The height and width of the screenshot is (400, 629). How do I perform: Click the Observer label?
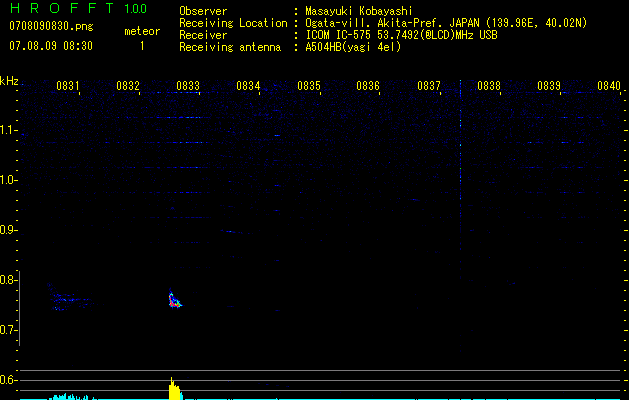click(x=203, y=11)
